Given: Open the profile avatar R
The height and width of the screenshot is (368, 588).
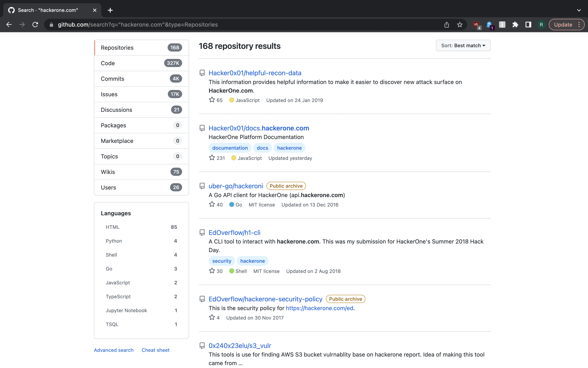Looking at the screenshot, I should point(541,25).
